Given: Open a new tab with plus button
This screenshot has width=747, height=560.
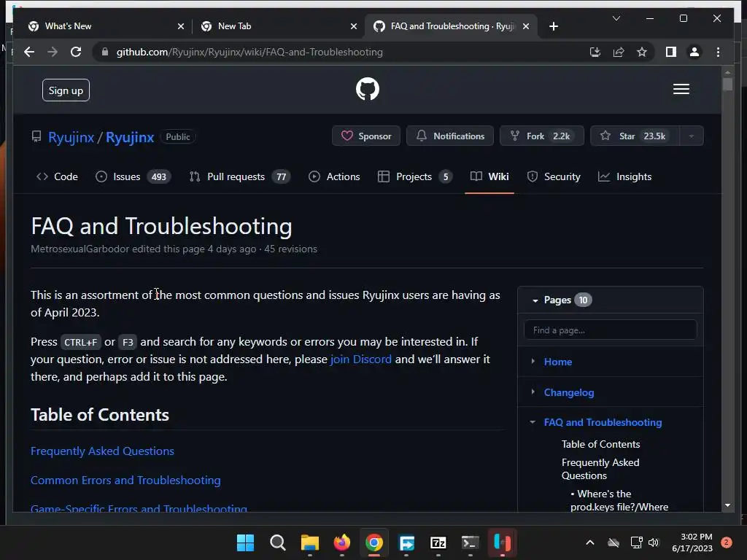Looking at the screenshot, I should 553,26.
